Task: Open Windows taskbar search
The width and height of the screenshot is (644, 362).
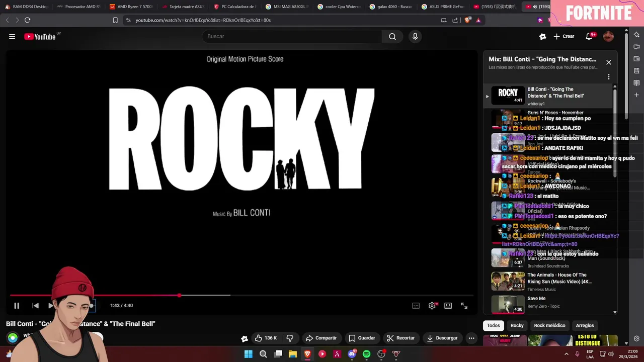Action: 263,354
